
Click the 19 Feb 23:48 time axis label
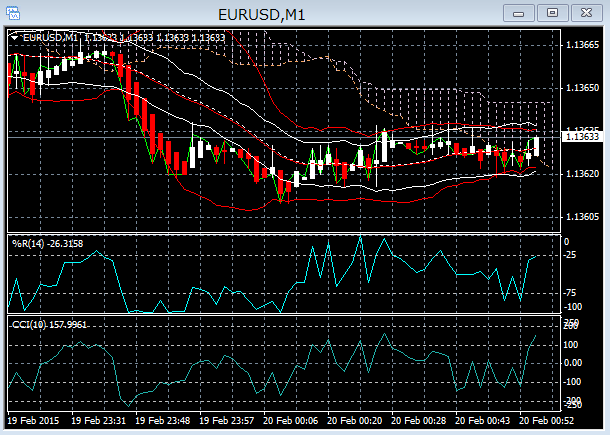tap(162, 420)
